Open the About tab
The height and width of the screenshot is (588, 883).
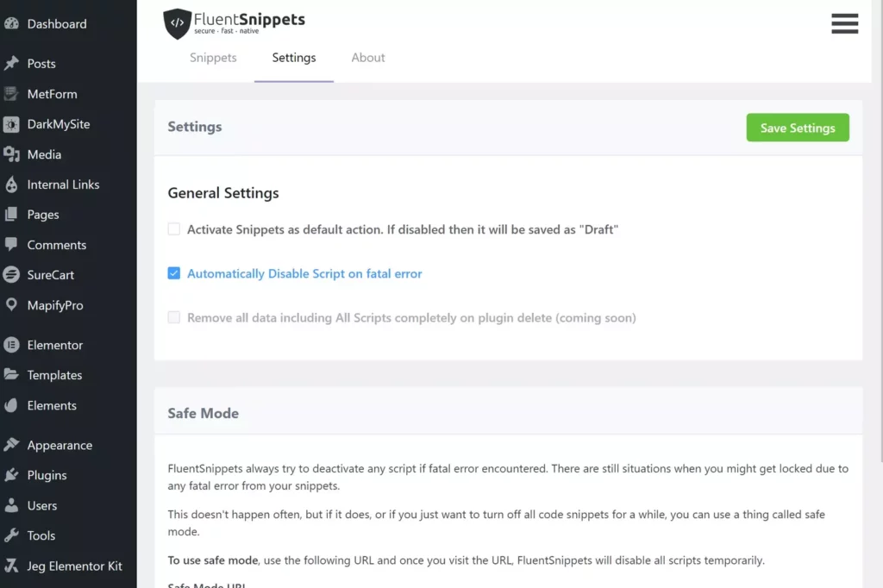(367, 57)
